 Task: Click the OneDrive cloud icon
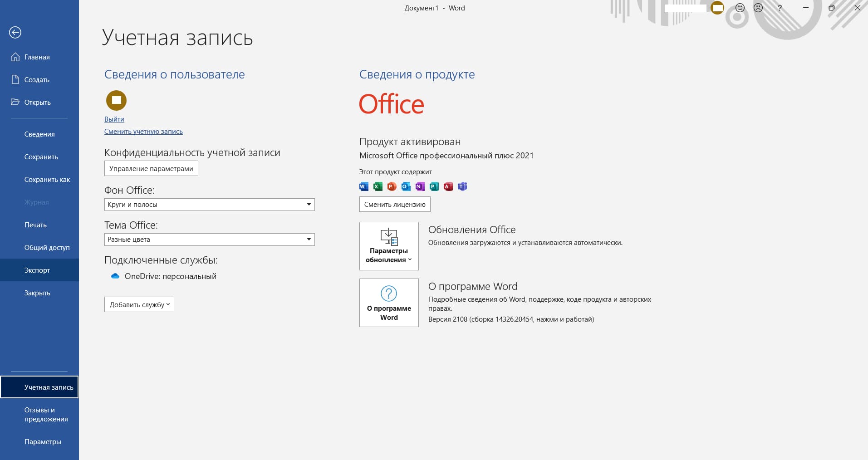115,276
